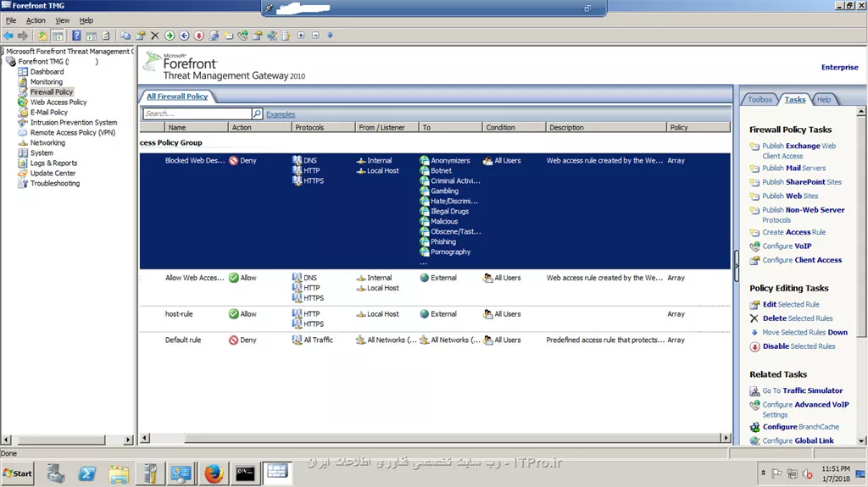Select the All Firewall Policy tab
Viewport: 868px width, 487px height.
(177, 97)
